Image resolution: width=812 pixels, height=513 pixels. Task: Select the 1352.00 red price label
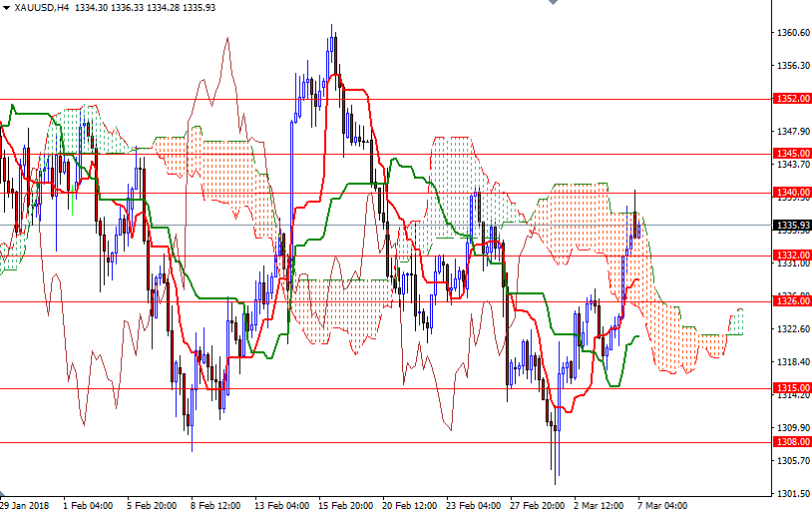coord(792,99)
